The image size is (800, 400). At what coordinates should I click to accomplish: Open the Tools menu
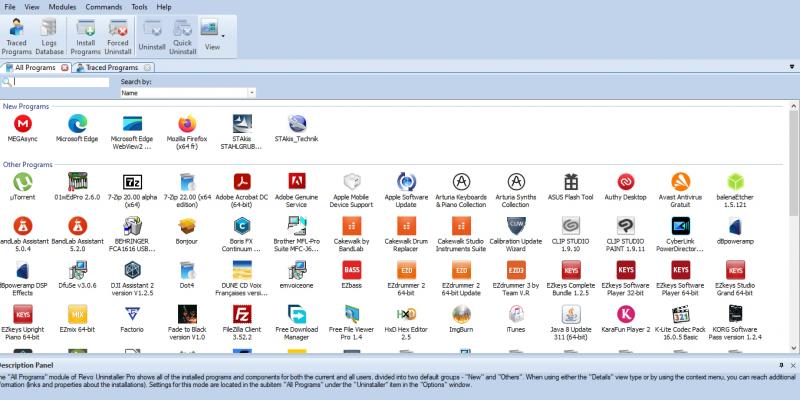[139, 7]
